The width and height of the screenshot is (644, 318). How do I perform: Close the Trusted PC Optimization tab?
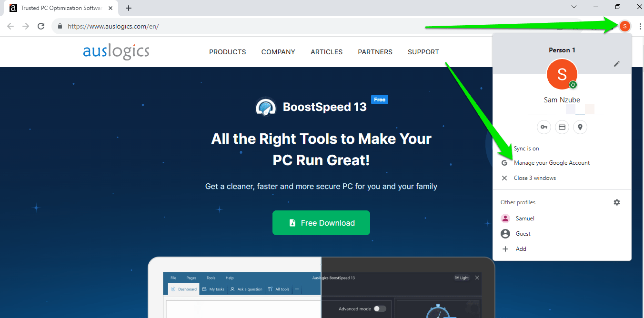[111, 8]
